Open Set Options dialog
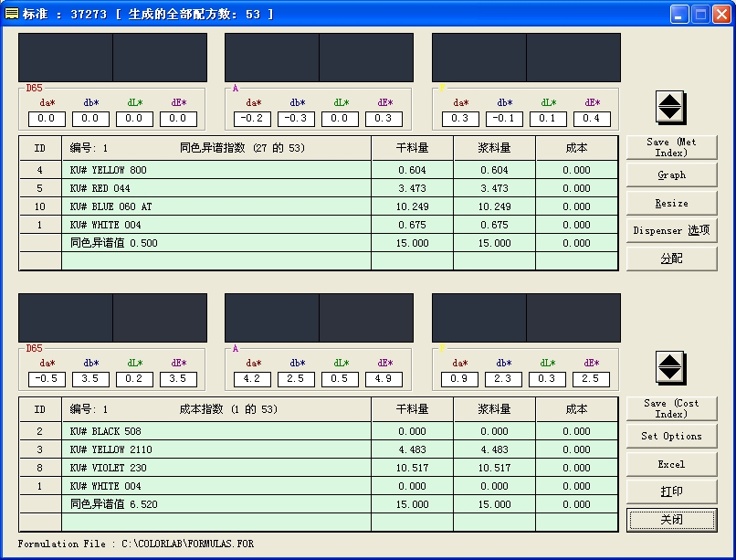The width and height of the screenshot is (736, 560). (671, 436)
